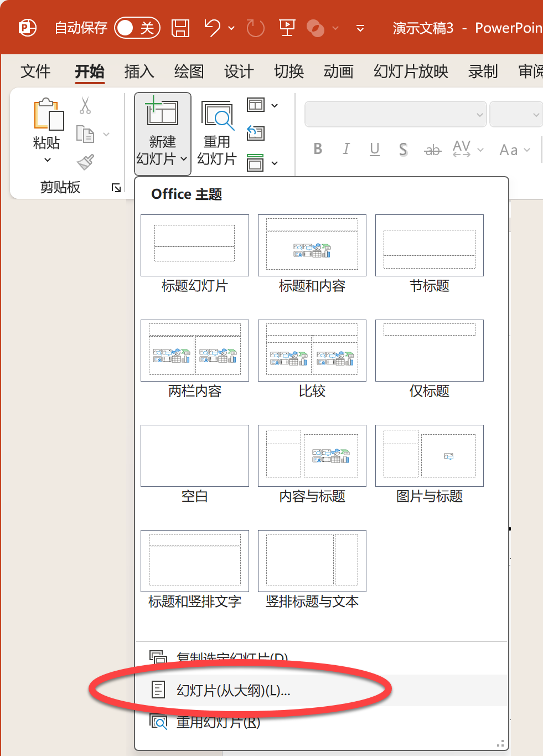
Task: Apply strikethrough formatting icon
Action: (432, 148)
